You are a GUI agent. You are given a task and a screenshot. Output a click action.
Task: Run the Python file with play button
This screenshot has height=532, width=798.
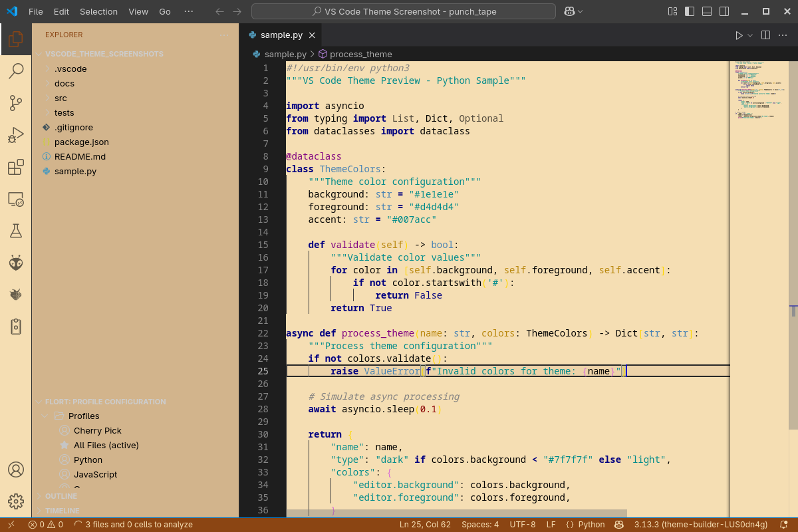pos(739,35)
